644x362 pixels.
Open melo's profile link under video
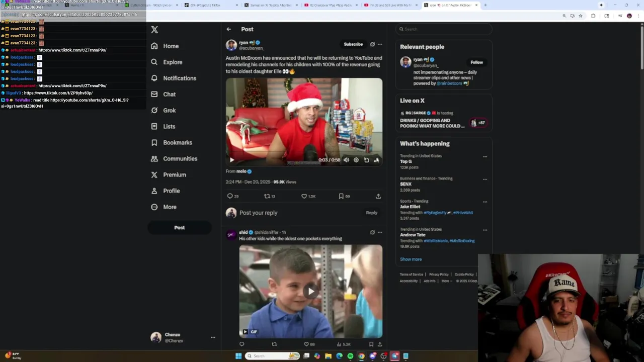pos(242,171)
